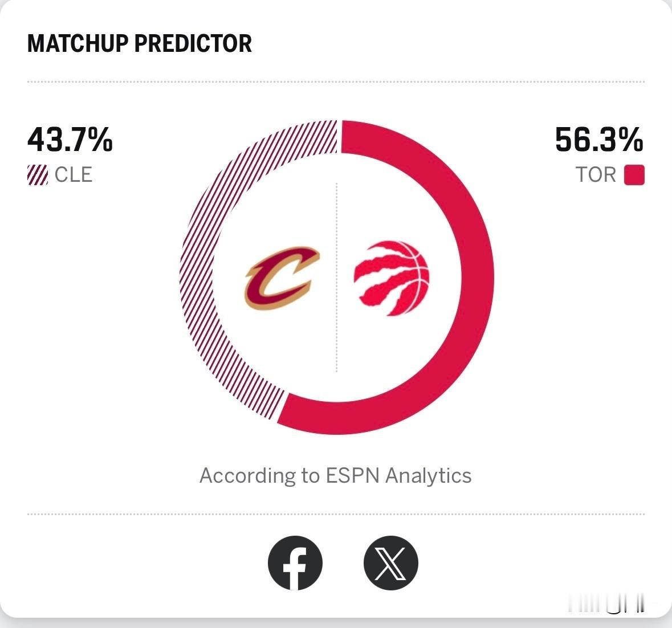672x628 pixels.
Task: Click the Cleveland Cavaliers logo
Action: [282, 278]
